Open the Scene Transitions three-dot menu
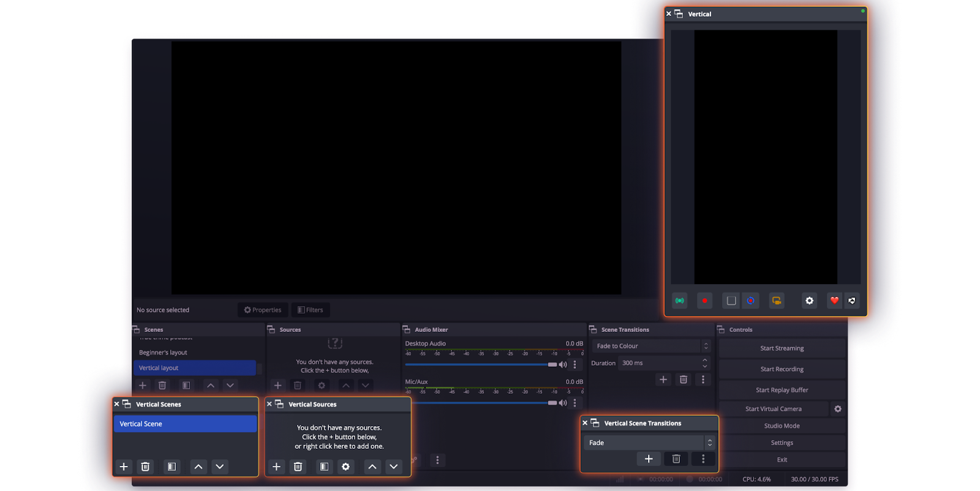The width and height of the screenshot is (980, 491). click(703, 380)
